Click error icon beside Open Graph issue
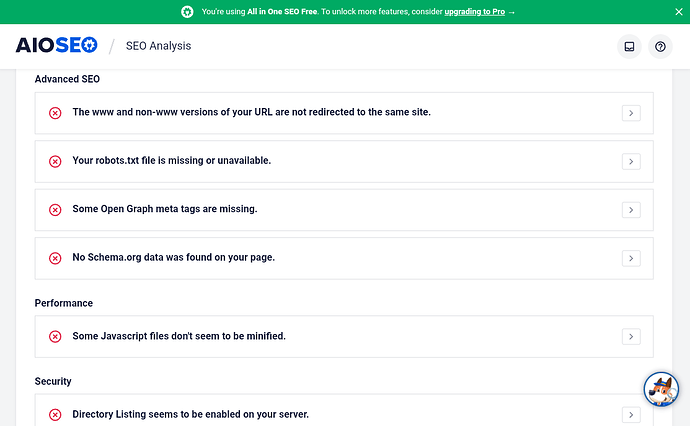This screenshot has width=690, height=426. [55, 210]
